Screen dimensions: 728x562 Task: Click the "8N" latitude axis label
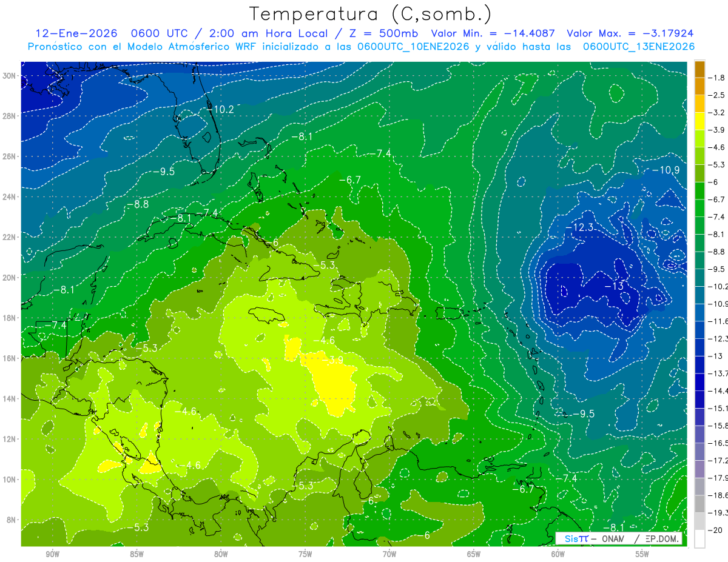[x=12, y=520]
